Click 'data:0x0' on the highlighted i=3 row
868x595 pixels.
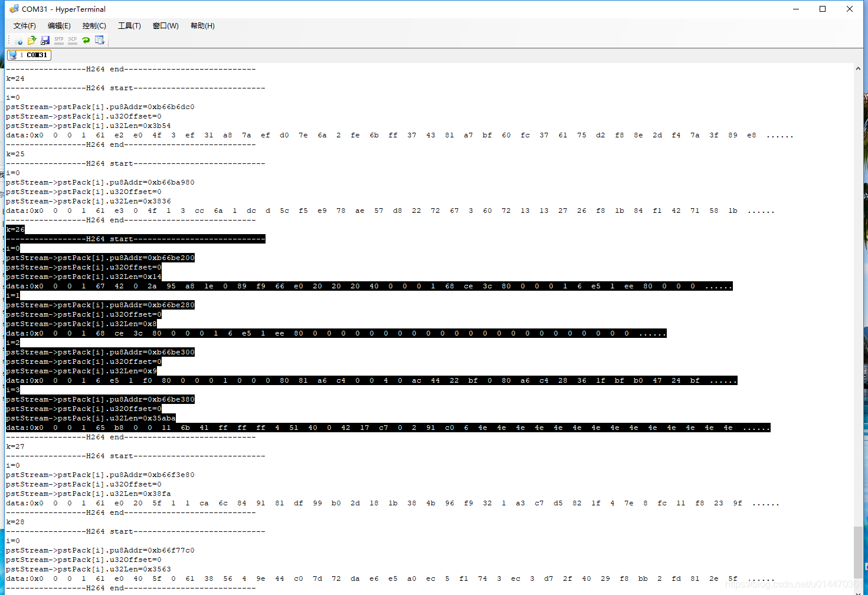coord(25,428)
